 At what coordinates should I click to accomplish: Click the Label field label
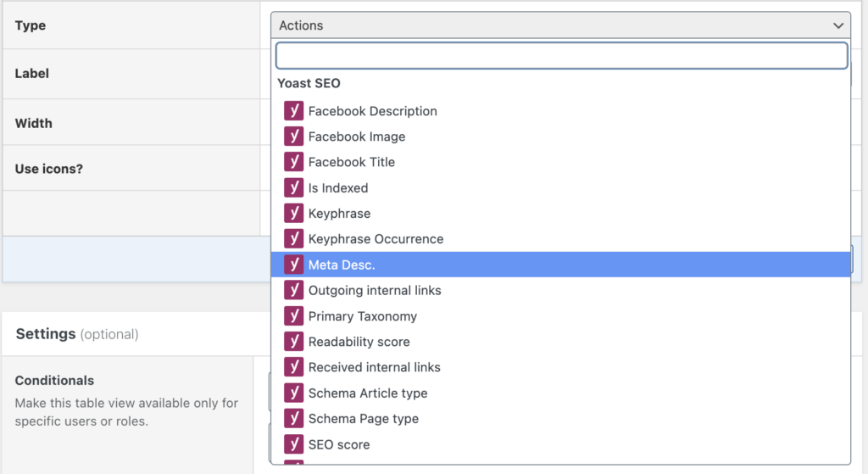pos(32,73)
